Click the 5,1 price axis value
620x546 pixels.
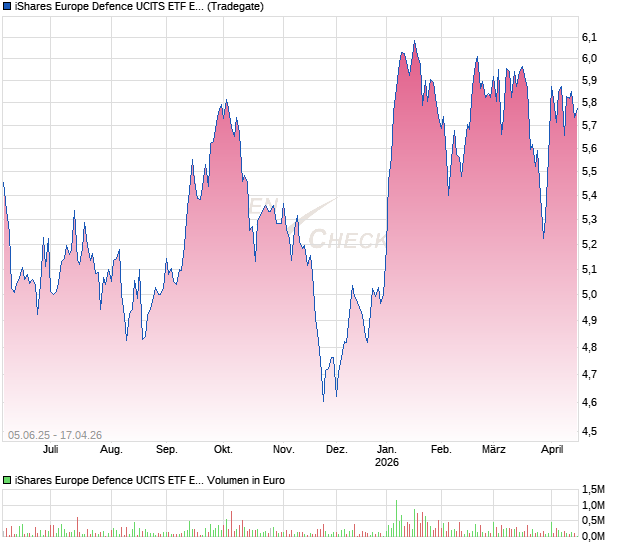click(x=589, y=270)
